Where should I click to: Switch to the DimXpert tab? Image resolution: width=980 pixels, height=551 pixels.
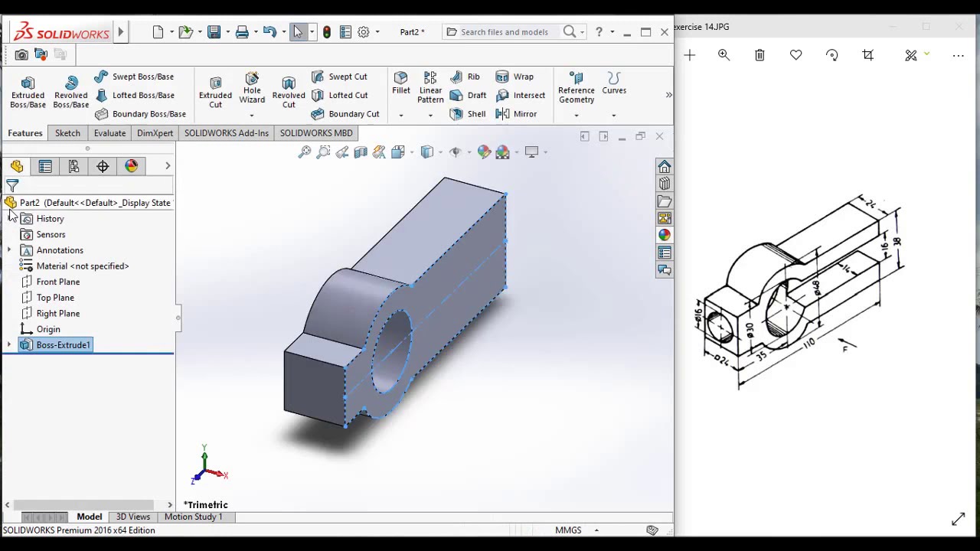[x=155, y=133]
